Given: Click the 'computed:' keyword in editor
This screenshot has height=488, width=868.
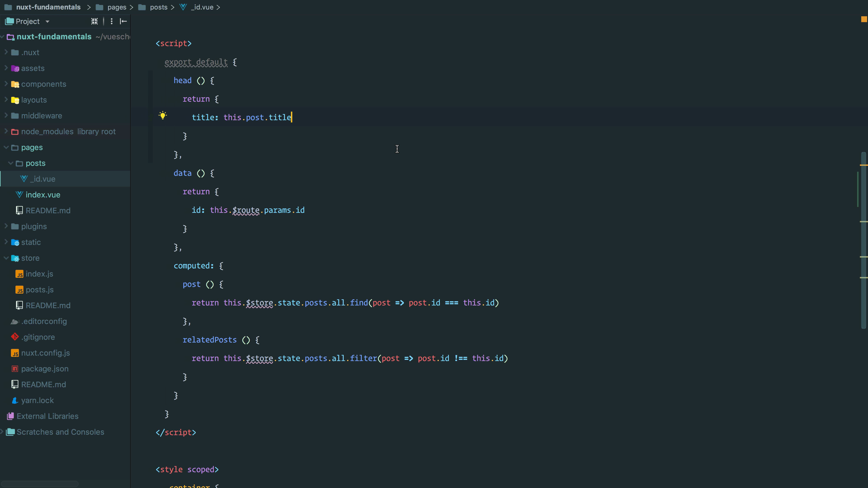Looking at the screenshot, I should (x=194, y=266).
